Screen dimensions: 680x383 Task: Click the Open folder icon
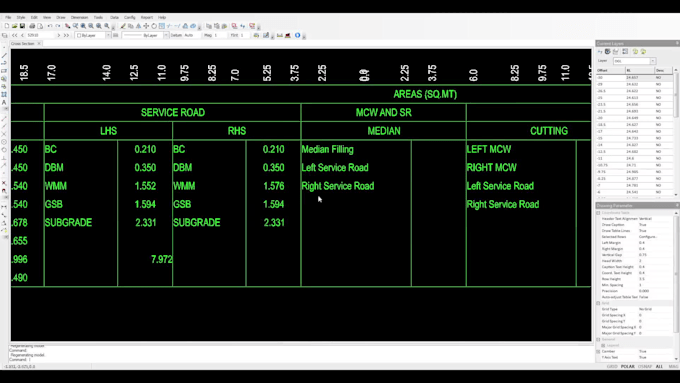pos(14,26)
